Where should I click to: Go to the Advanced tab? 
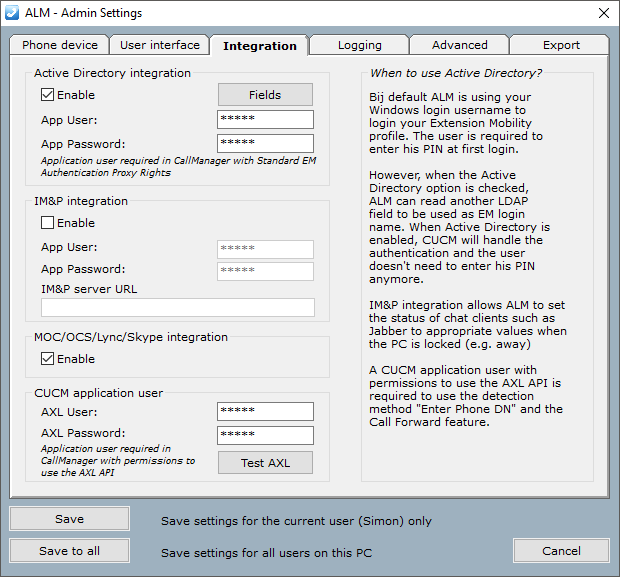(x=459, y=45)
